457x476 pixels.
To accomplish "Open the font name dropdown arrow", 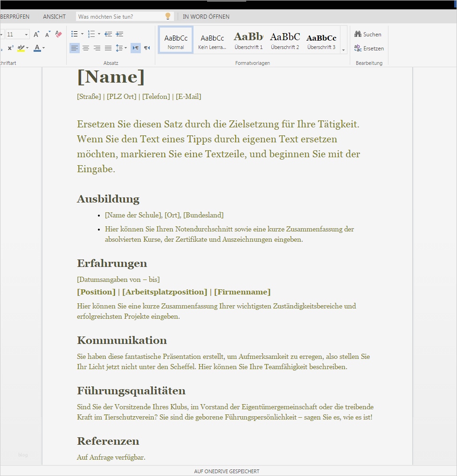I will pos(1,35).
